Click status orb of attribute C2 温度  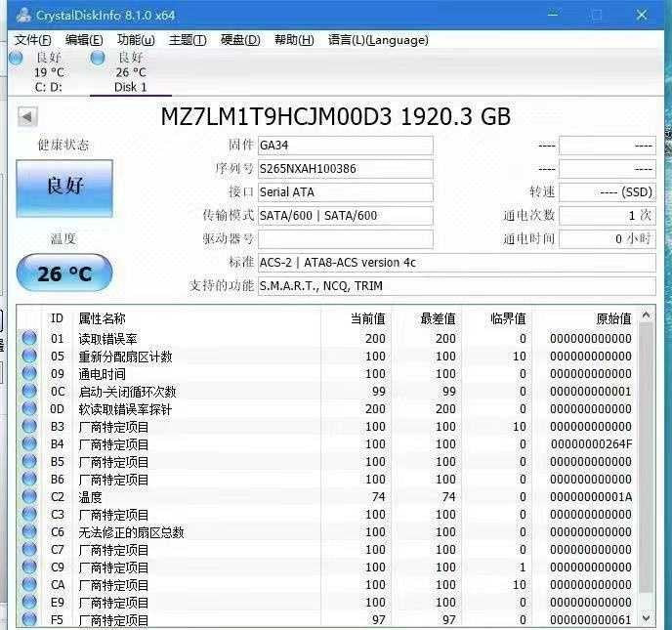29,496
